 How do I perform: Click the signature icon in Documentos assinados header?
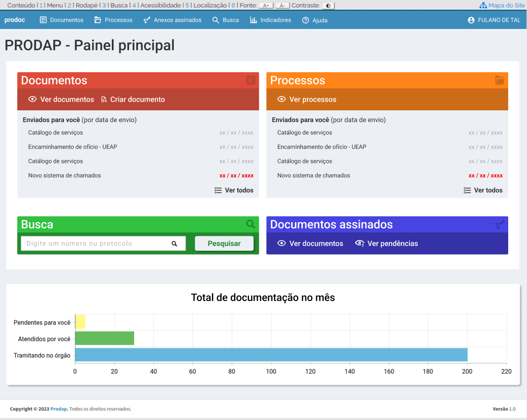coord(500,224)
